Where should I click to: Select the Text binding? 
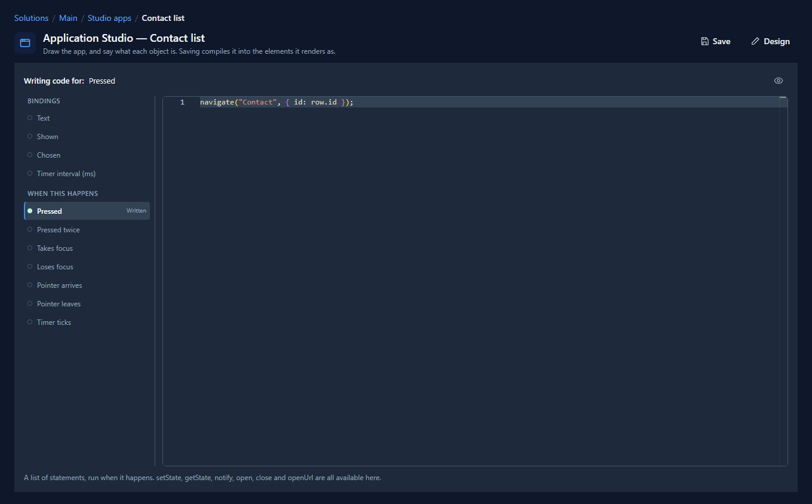click(87, 118)
